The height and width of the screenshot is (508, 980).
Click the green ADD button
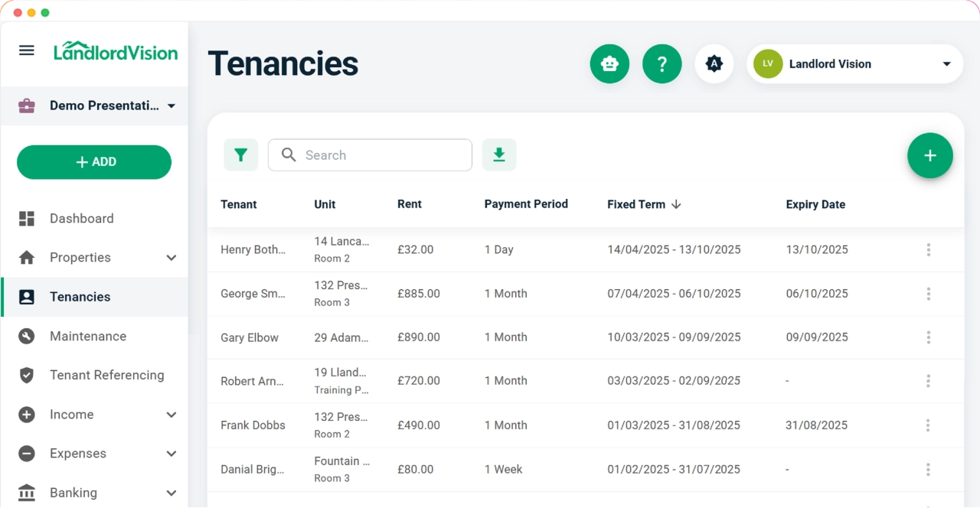[93, 162]
